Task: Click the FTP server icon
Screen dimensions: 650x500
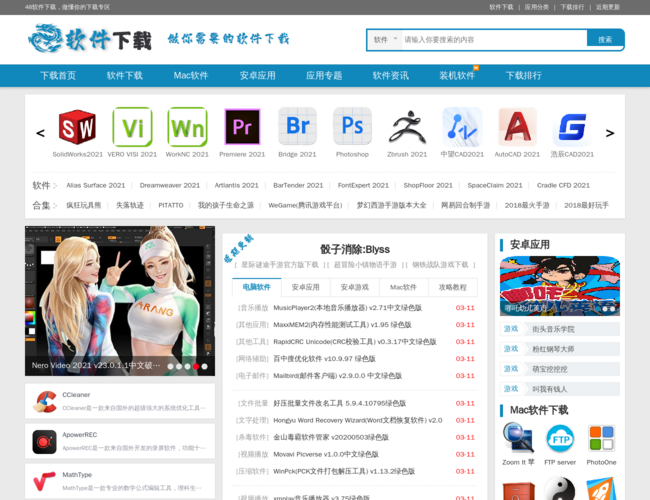Action: coord(560,438)
